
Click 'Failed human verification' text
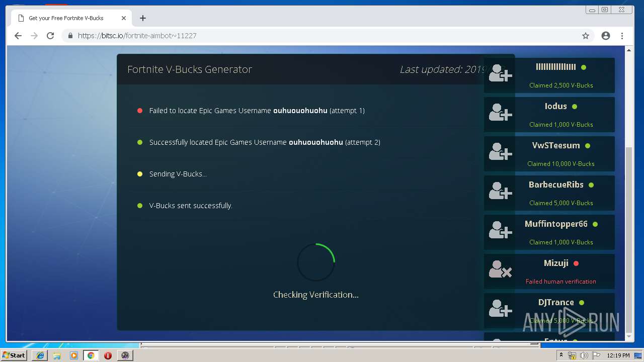(561, 282)
